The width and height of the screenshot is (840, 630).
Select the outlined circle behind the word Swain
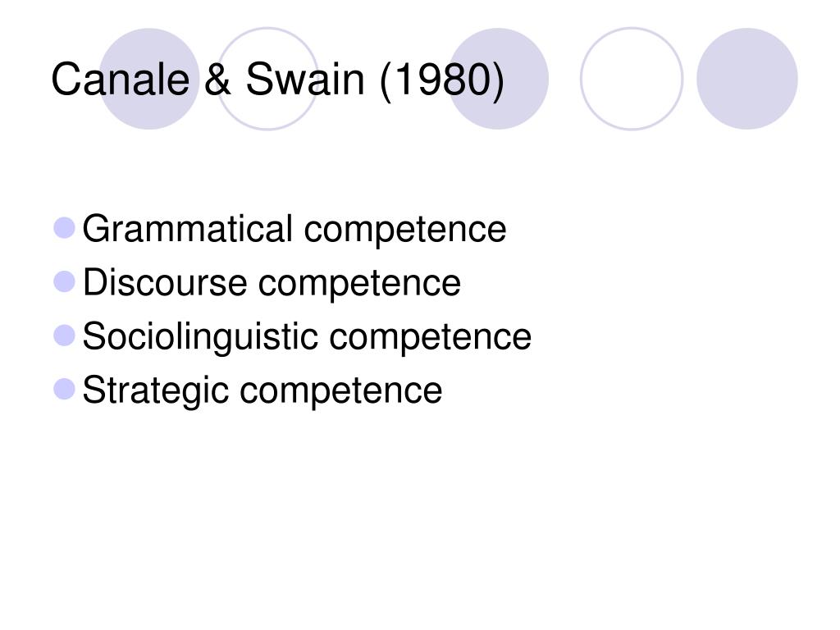pos(268,79)
